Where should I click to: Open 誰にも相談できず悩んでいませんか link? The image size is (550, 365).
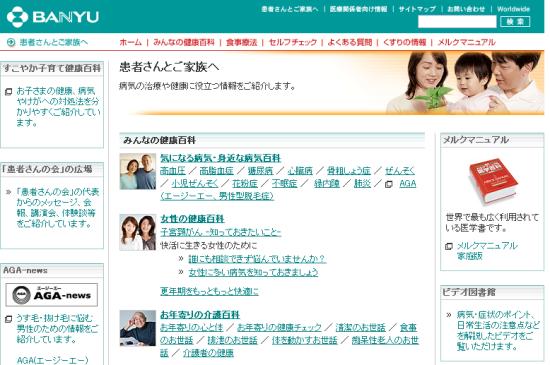tap(257, 259)
